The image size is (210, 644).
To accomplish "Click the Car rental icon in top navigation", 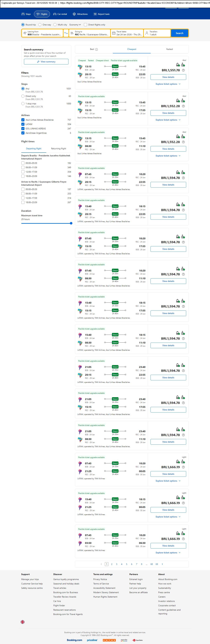I will point(55,14).
